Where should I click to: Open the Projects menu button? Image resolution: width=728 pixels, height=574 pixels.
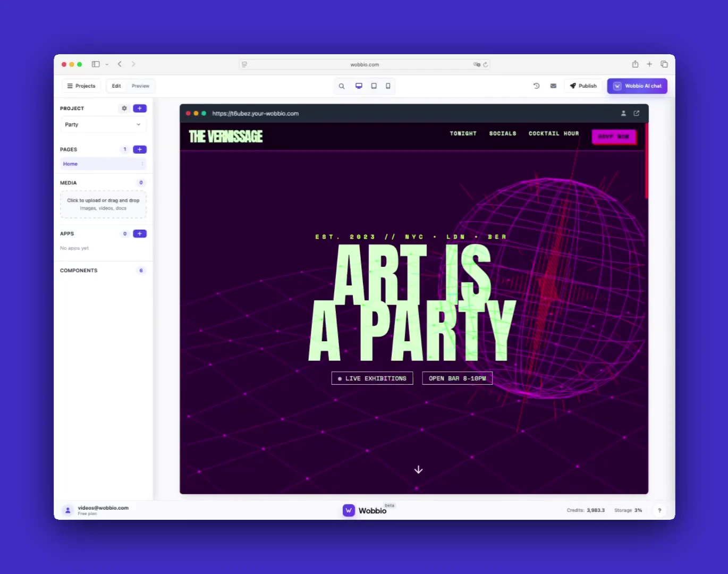coord(81,86)
